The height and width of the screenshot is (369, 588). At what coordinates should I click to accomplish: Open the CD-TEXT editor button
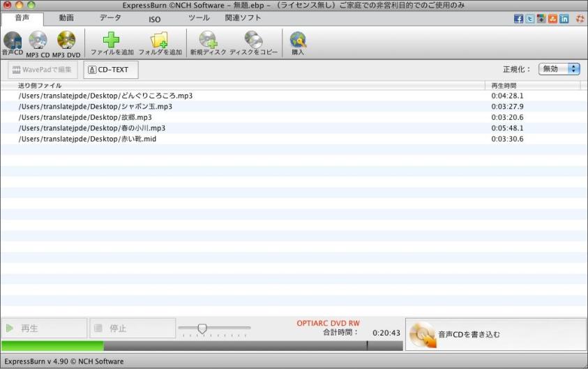pos(111,70)
